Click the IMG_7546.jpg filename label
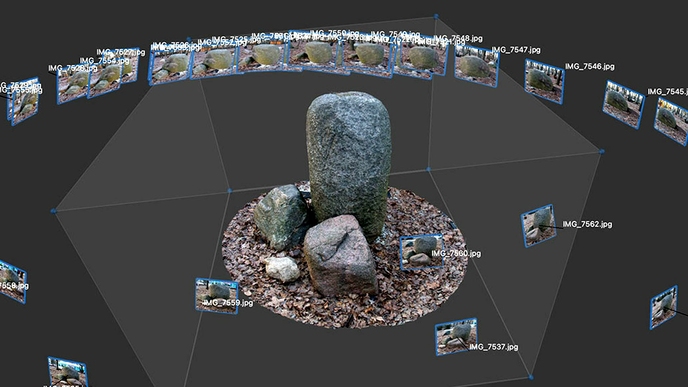This screenshot has width=688, height=387. 590,67
